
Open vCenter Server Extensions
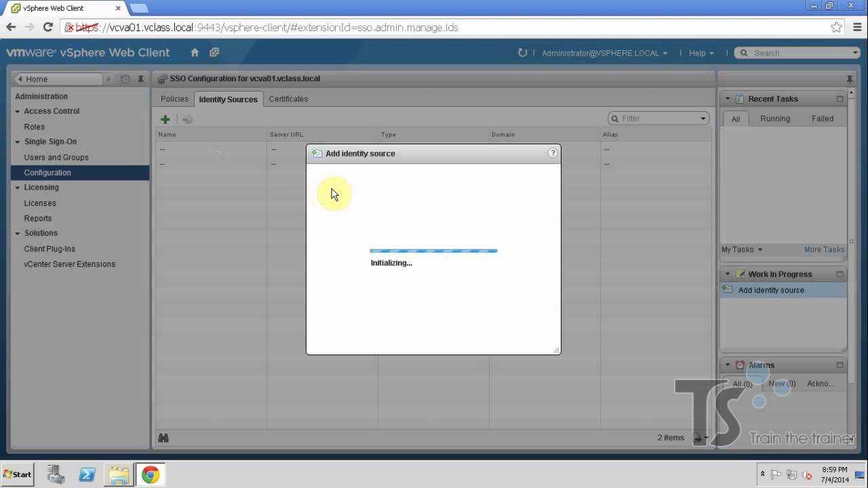tap(69, 264)
